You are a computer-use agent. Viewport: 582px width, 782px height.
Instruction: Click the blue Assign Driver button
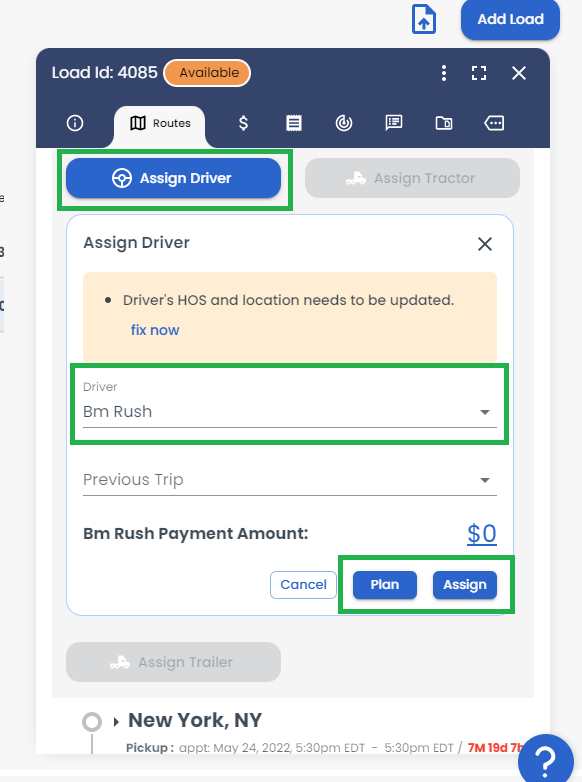pyautogui.click(x=174, y=178)
